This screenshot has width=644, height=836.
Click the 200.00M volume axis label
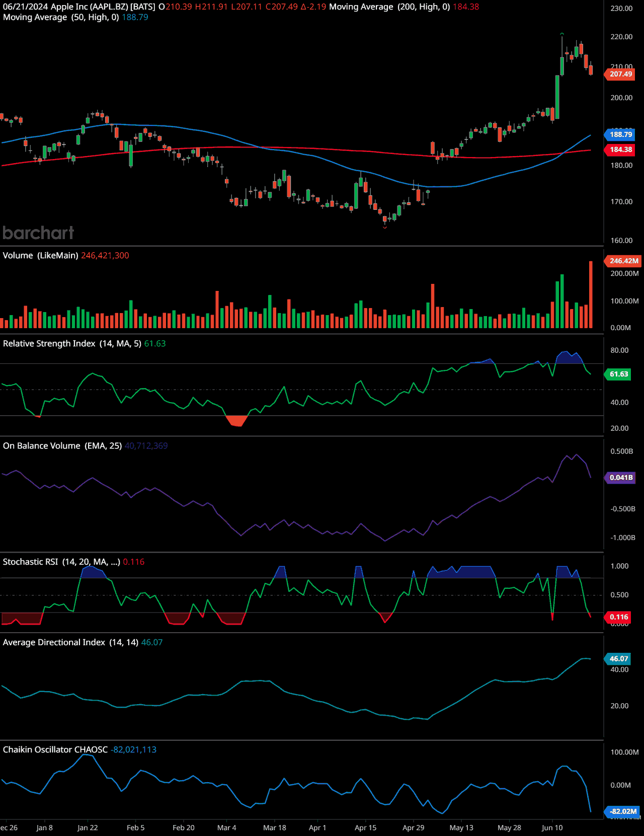624,273
